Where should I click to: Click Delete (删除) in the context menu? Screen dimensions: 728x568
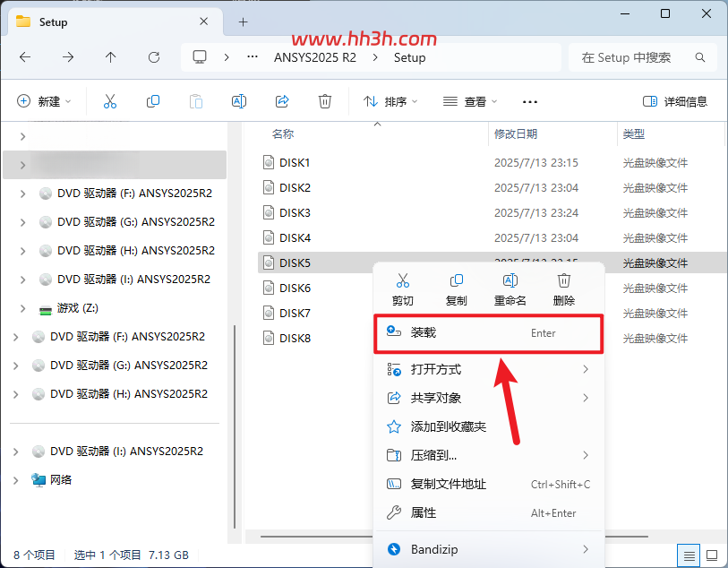[563, 289]
